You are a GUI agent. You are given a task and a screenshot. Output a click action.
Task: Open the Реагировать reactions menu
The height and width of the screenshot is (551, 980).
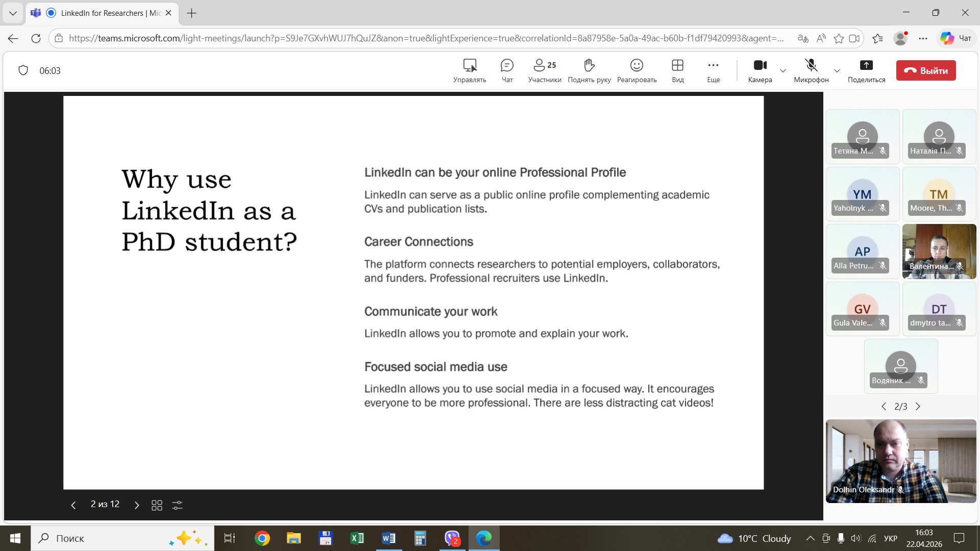point(636,70)
